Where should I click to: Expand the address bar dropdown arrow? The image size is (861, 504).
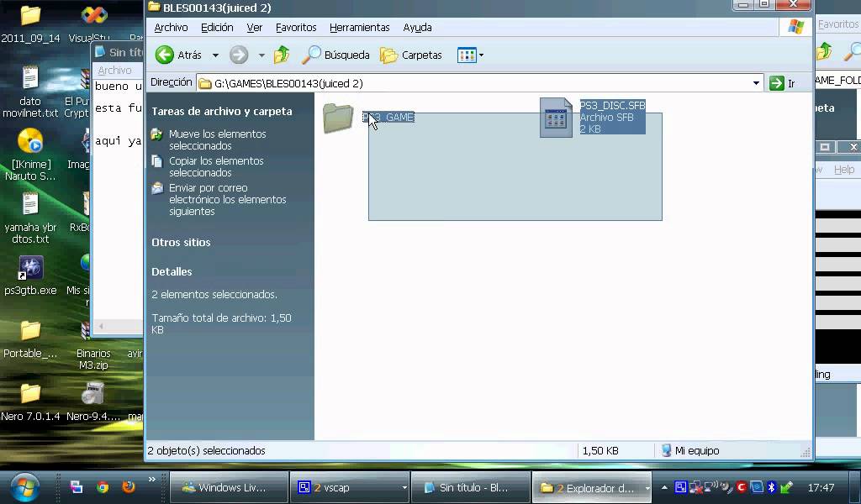coord(756,83)
